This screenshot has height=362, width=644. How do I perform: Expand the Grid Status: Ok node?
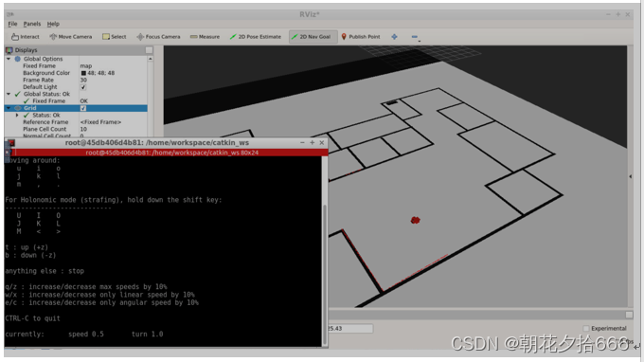(17, 115)
